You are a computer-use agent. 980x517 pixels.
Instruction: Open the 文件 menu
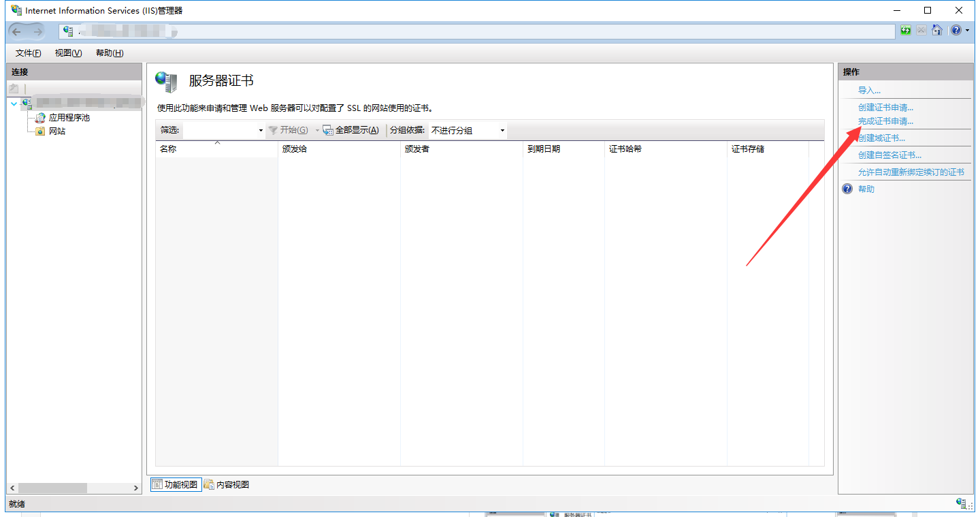[28, 53]
